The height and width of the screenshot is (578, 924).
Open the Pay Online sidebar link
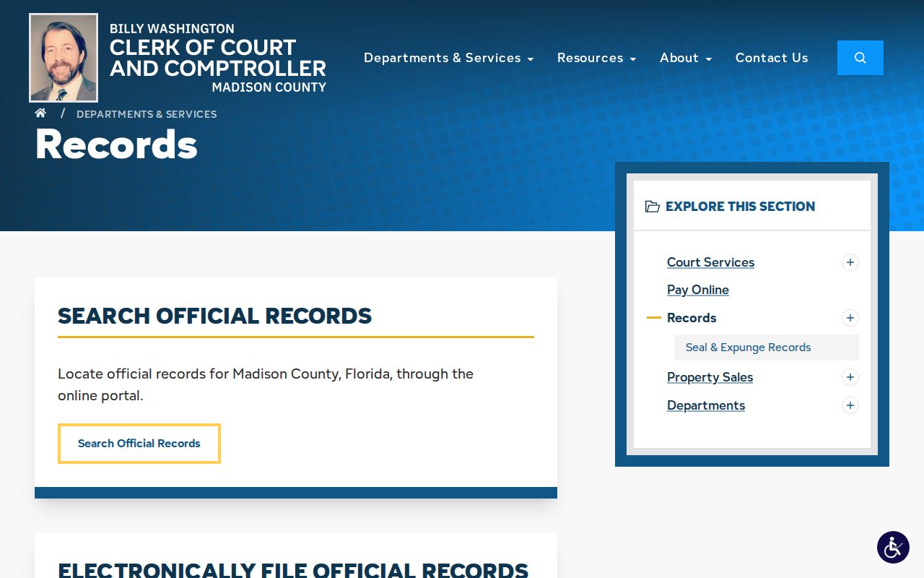pyautogui.click(x=698, y=290)
